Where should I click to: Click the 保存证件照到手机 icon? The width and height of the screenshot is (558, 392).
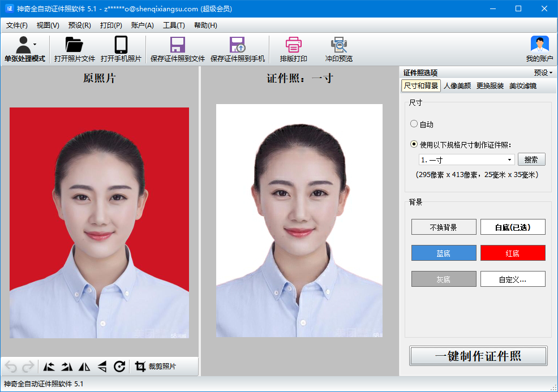point(237,48)
